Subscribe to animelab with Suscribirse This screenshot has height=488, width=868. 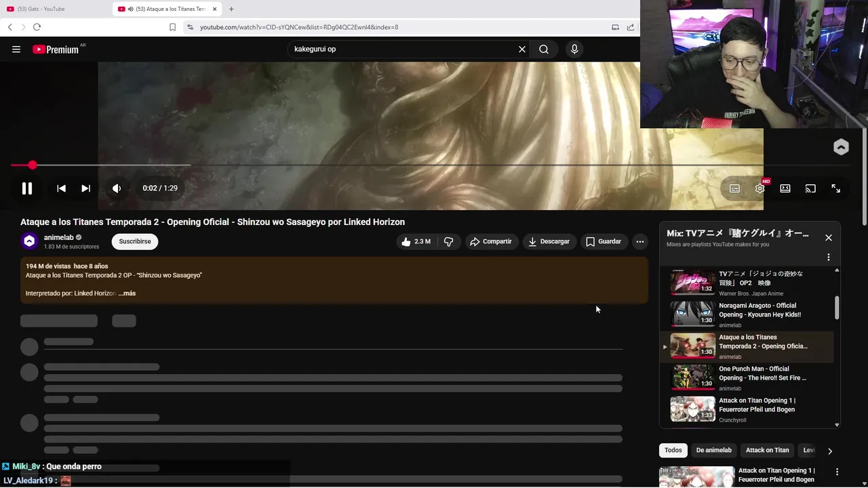pyautogui.click(x=135, y=241)
